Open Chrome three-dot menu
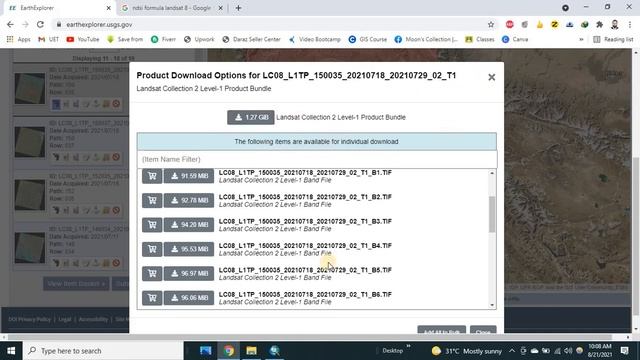 click(629, 24)
